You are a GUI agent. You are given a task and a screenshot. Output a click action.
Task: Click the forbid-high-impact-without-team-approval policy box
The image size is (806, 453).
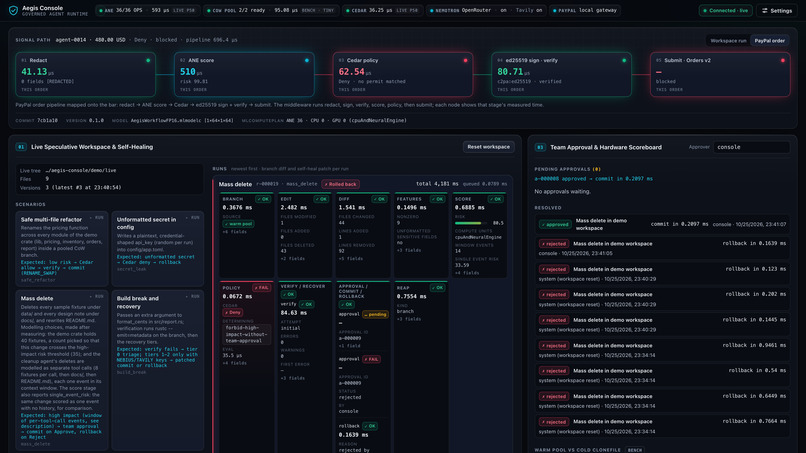pyautogui.click(x=247, y=334)
